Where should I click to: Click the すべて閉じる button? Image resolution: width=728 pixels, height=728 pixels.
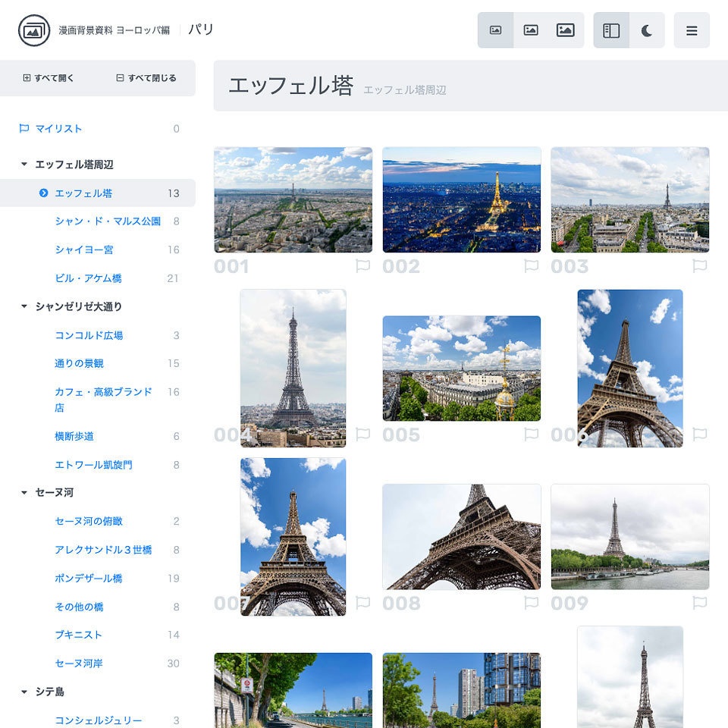144,78
